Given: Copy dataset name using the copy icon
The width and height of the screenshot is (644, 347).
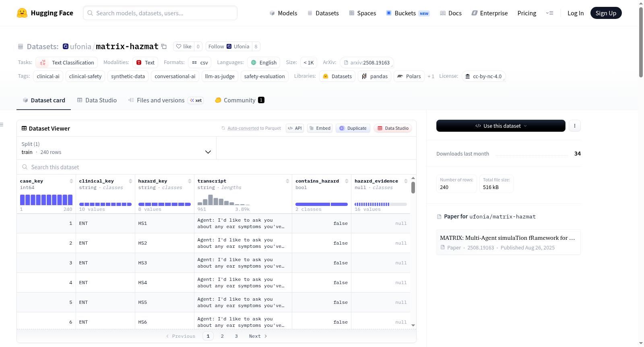Looking at the screenshot, I should (164, 46).
